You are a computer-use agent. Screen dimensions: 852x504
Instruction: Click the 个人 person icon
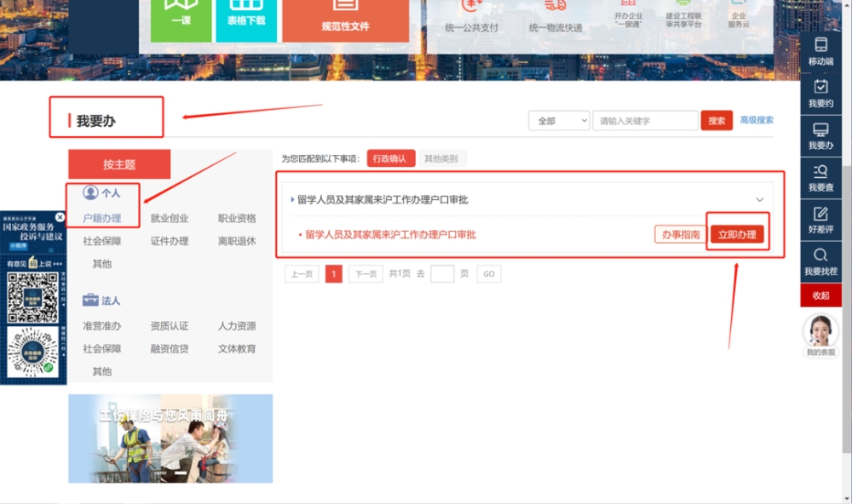click(90, 192)
